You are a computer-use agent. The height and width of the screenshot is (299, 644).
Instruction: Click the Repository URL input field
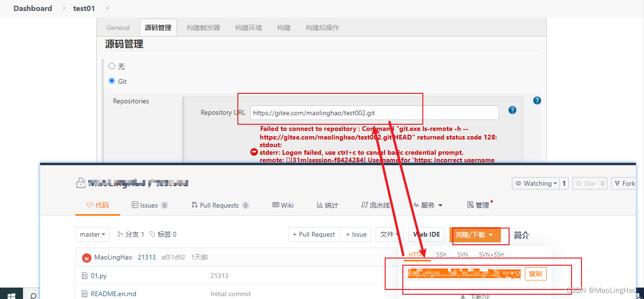(375, 113)
